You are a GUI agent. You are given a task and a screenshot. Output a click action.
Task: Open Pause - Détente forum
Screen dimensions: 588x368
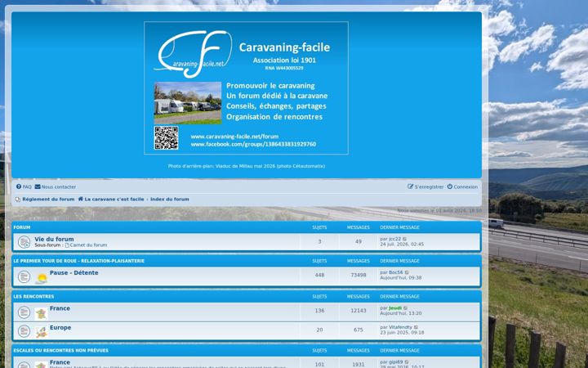[73, 273]
